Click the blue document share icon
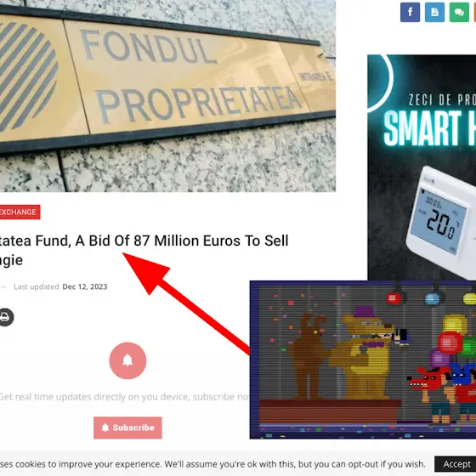 click(434, 12)
